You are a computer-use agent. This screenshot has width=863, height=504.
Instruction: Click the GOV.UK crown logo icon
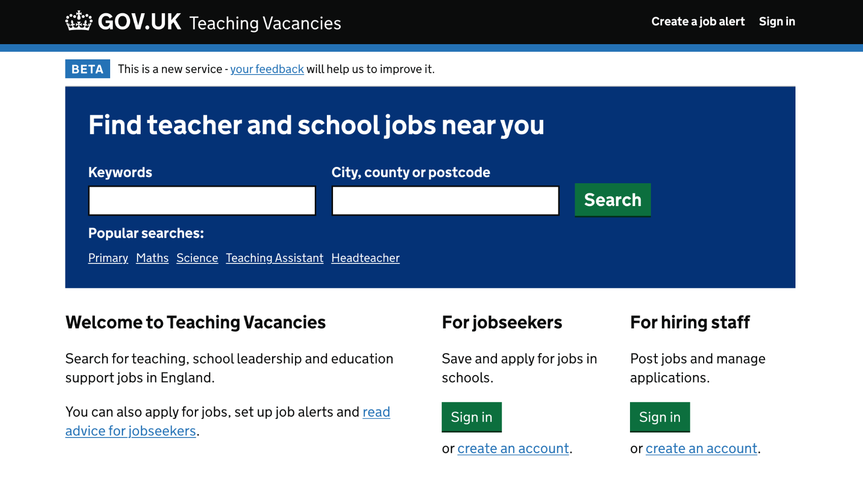[x=79, y=21]
